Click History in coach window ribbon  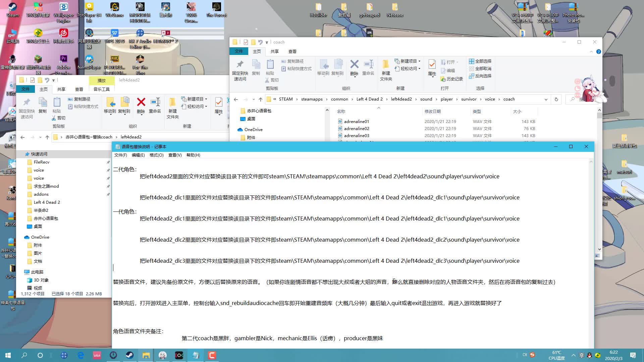451,79
